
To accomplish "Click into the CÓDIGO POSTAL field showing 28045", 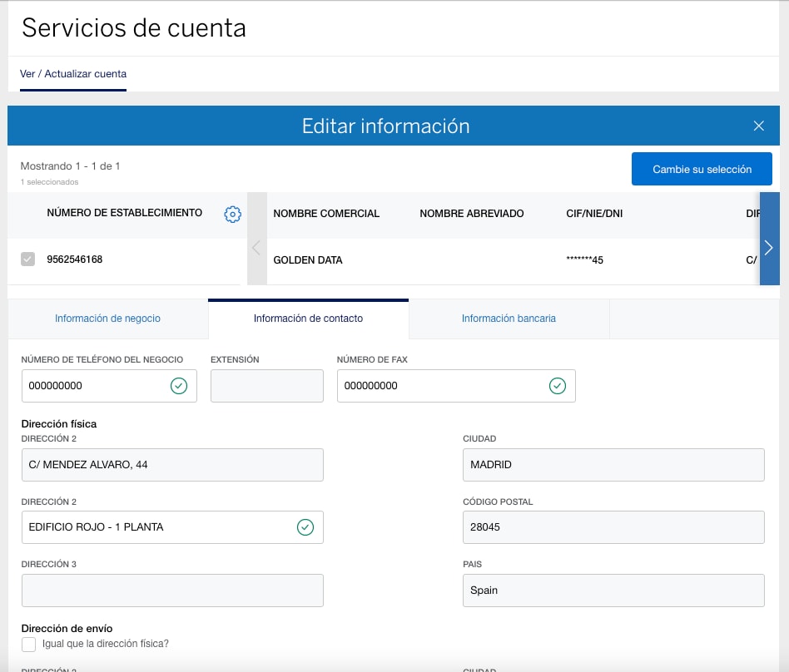I will point(613,527).
